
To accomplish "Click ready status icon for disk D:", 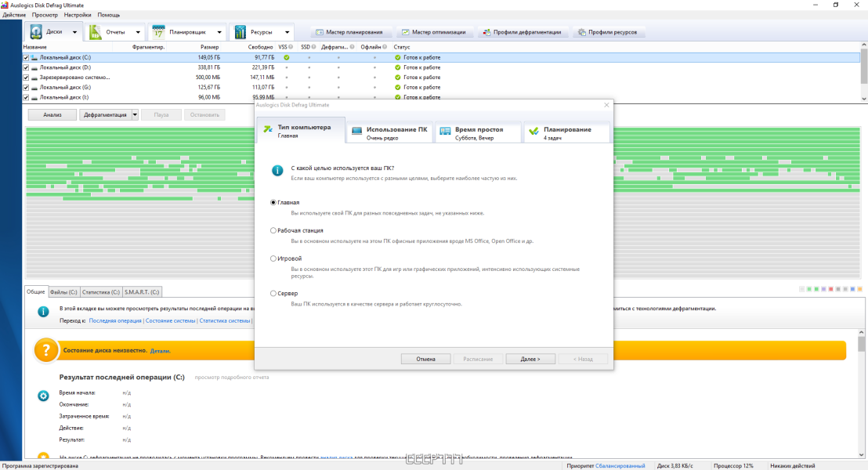I will pyautogui.click(x=397, y=67).
